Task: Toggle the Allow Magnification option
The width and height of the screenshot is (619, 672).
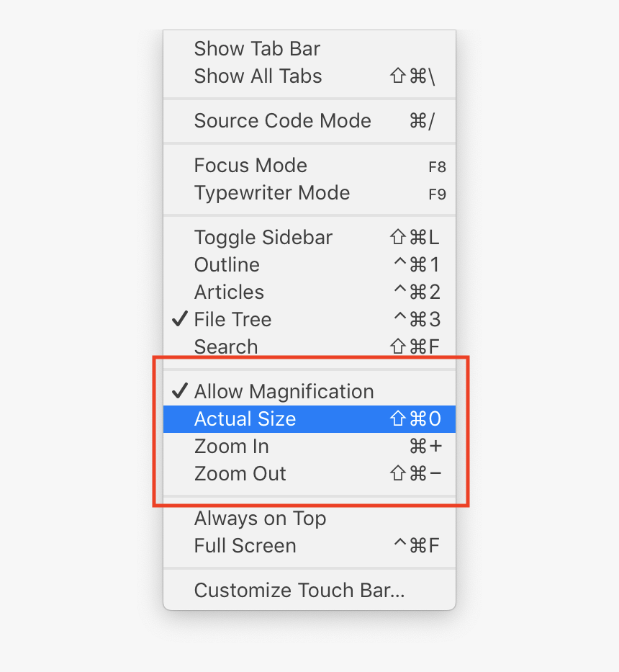Action: pos(284,391)
